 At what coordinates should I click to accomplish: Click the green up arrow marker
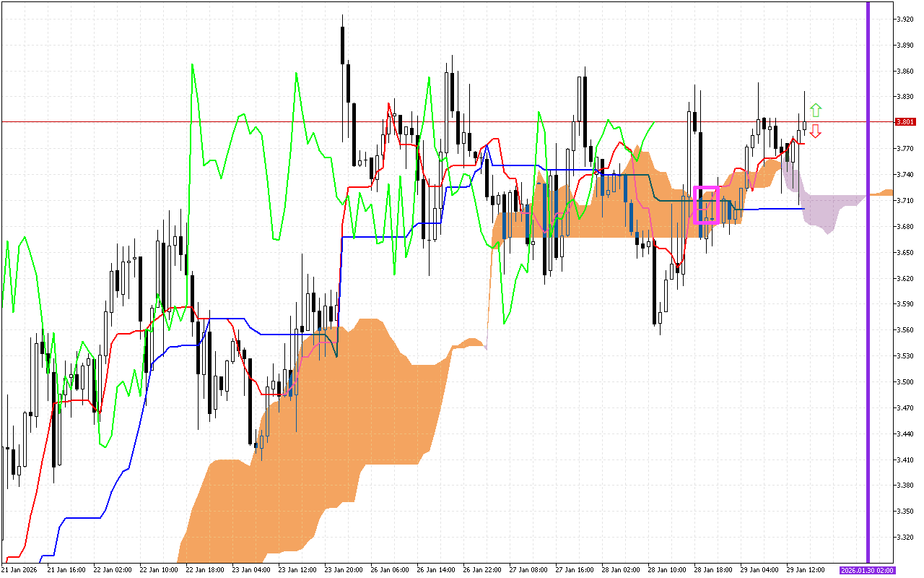(x=815, y=111)
